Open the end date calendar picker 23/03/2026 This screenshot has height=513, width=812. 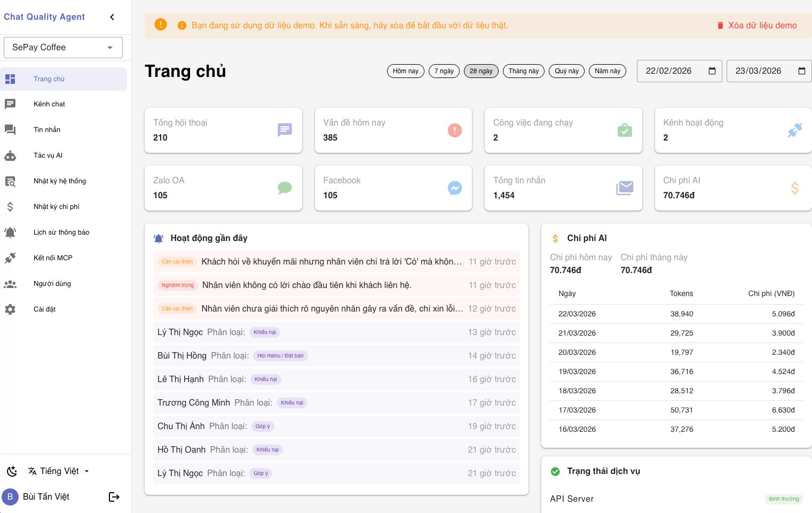click(x=801, y=71)
